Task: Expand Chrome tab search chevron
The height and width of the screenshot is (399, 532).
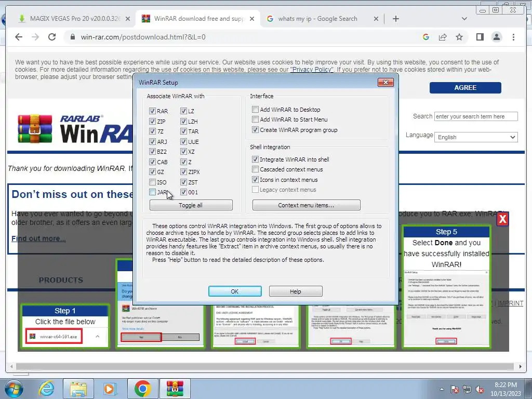Action: (x=464, y=19)
